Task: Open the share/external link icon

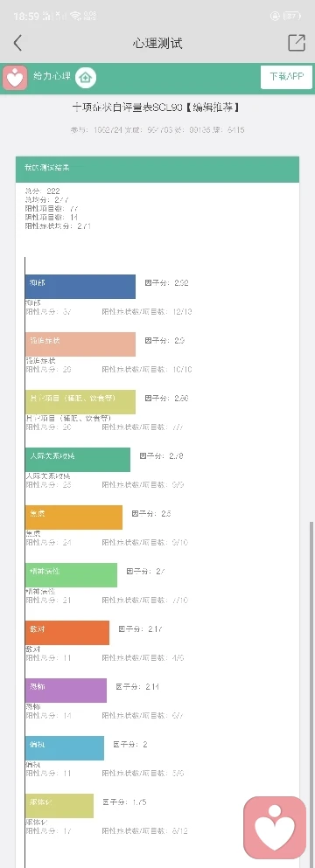Action: [297, 43]
